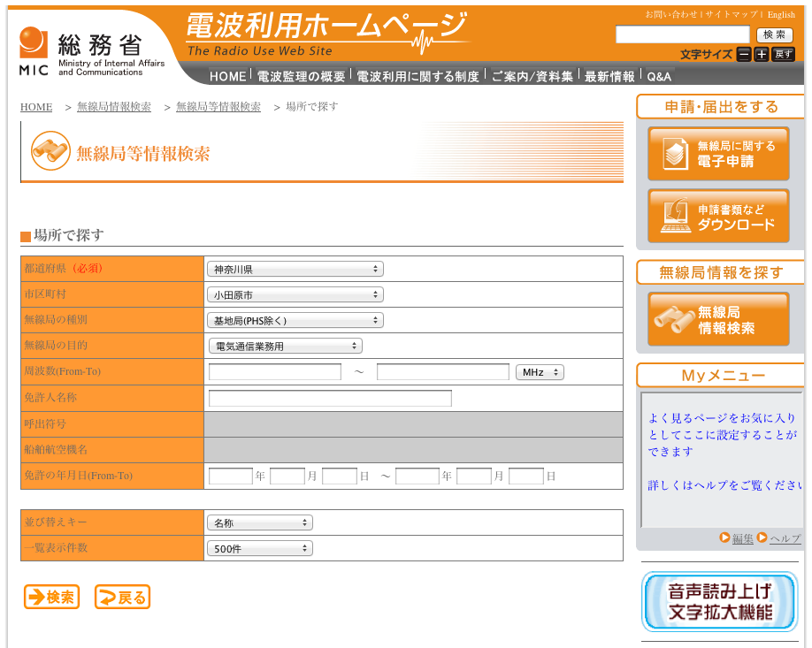Focus the license To year field
This screenshot has width=812, height=648.
tap(417, 476)
